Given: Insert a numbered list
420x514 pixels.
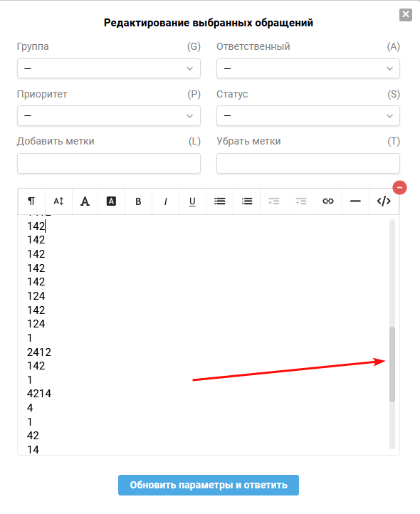Looking at the screenshot, I should 247,201.
